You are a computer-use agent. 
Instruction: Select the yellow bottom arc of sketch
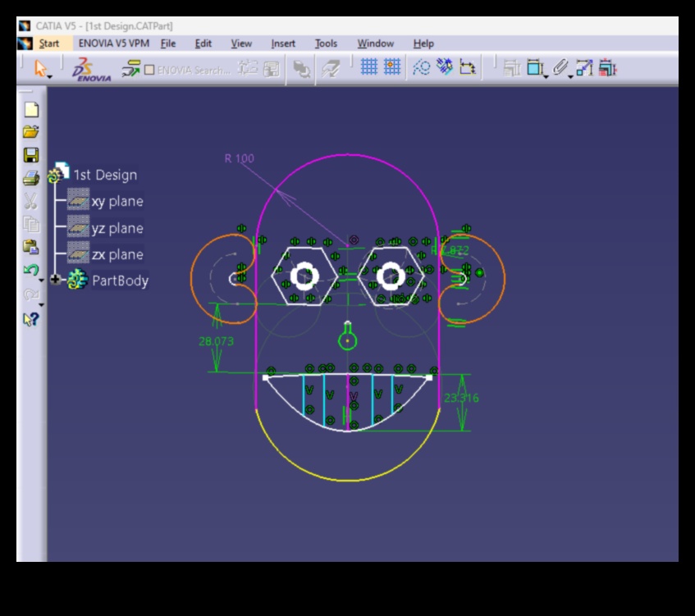click(x=348, y=479)
